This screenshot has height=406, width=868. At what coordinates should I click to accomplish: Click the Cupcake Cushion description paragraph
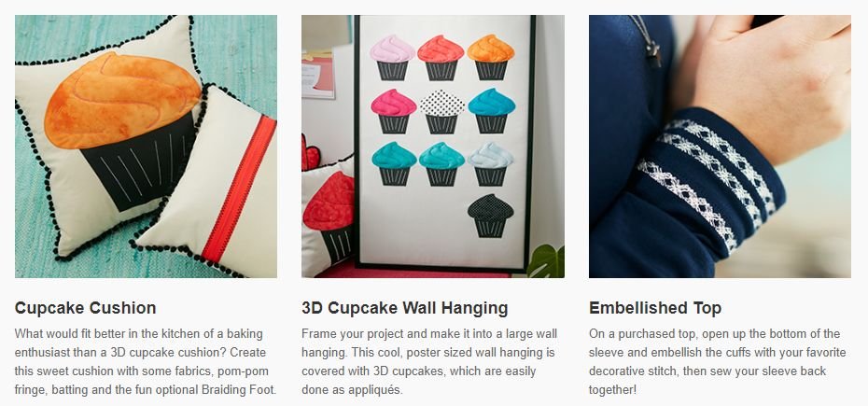[146, 362]
